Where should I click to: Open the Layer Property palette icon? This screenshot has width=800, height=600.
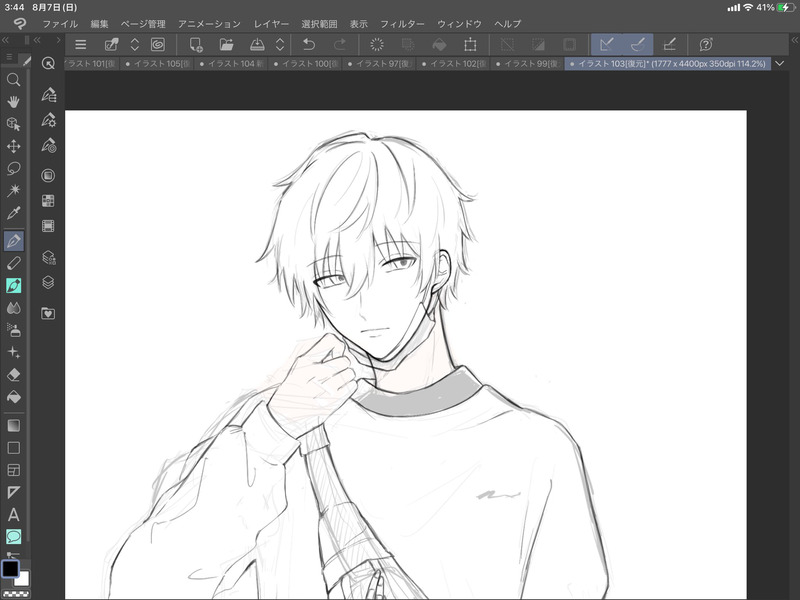48,257
